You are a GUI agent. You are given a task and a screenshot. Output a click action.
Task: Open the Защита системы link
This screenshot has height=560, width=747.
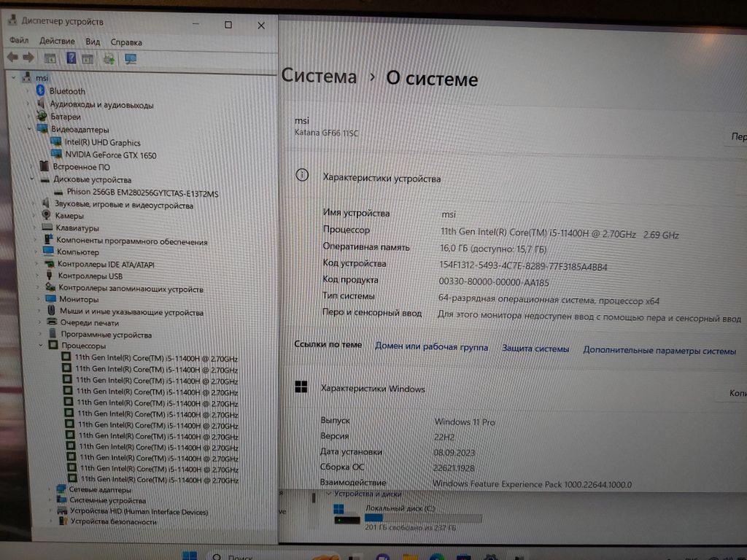point(535,349)
